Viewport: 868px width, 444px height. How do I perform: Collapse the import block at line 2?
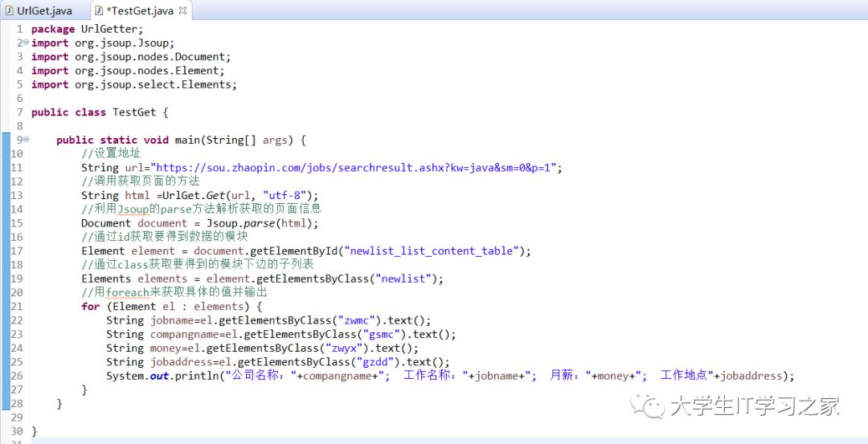(x=26, y=43)
